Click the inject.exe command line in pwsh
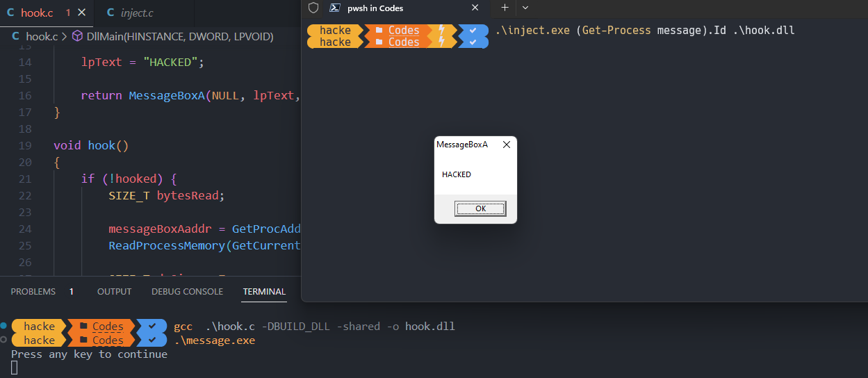The image size is (868, 378). [x=645, y=30]
